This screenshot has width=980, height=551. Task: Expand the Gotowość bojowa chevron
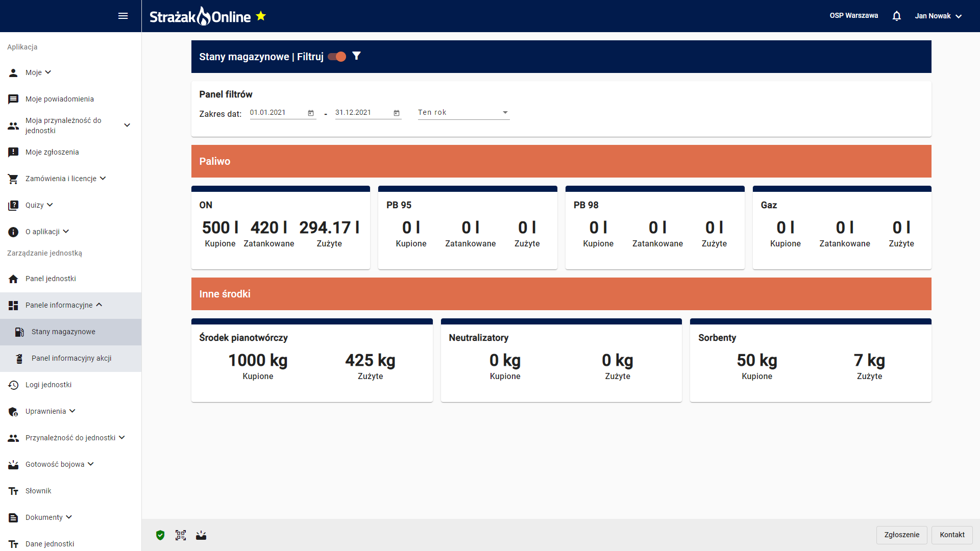(90, 464)
